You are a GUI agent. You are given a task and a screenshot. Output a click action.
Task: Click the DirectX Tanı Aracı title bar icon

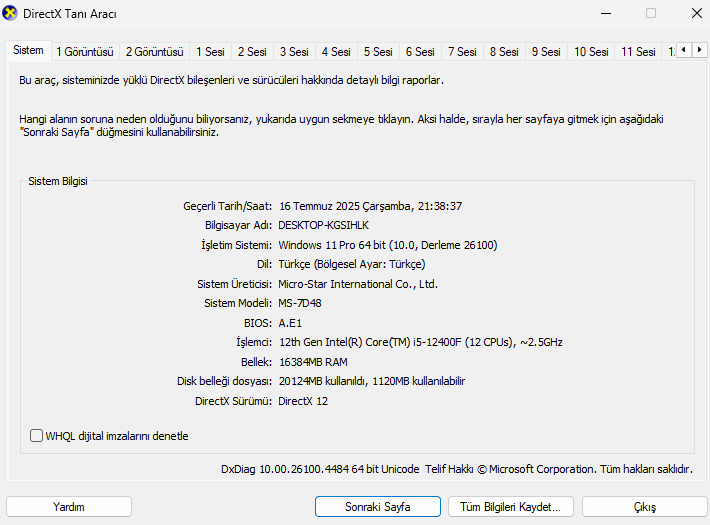10,13
